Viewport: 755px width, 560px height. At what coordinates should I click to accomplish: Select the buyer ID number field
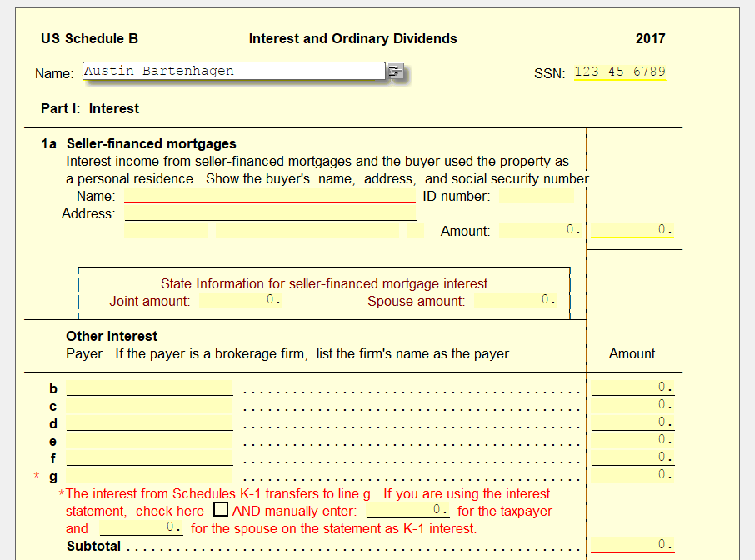pos(537,196)
